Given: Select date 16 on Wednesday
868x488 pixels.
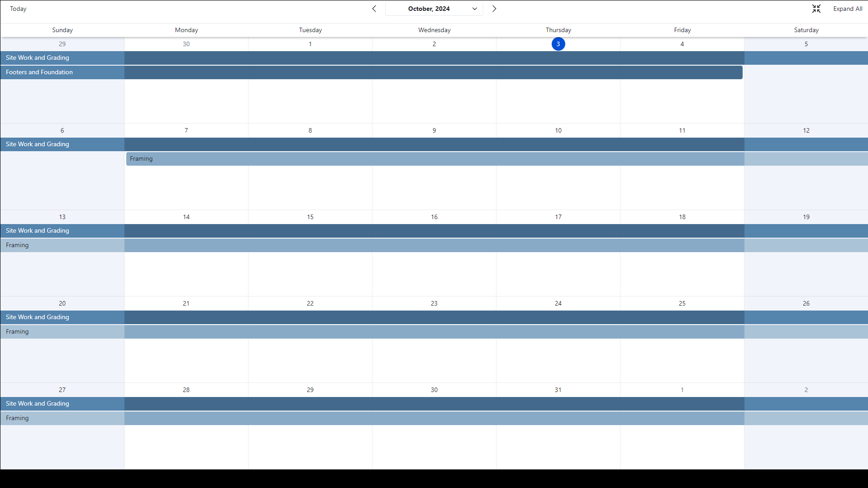Looking at the screenshot, I should coord(434,217).
